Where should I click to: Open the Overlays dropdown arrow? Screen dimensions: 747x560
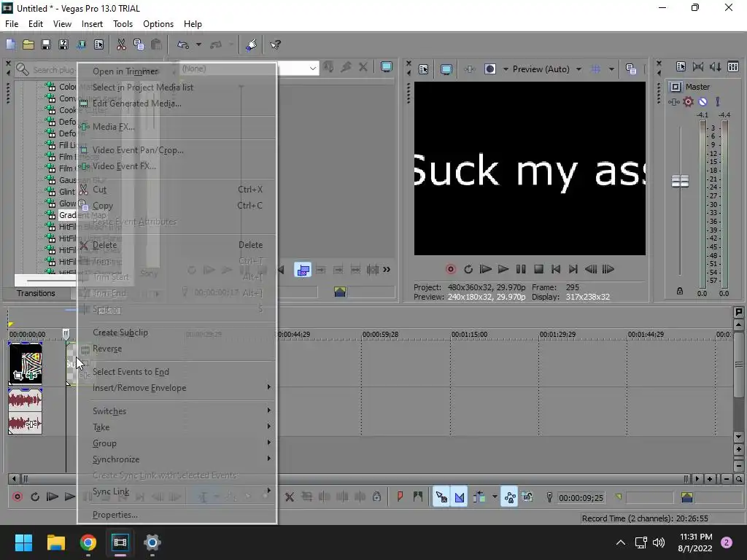tap(611, 69)
